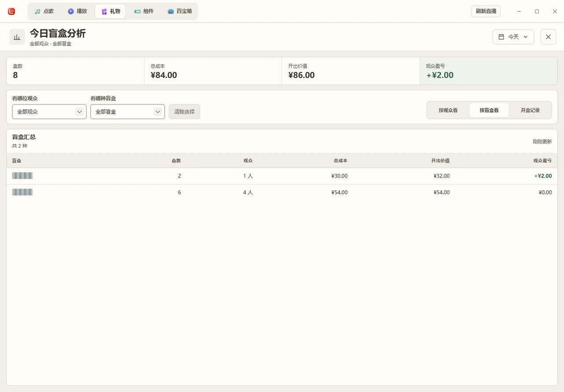
Task: Switch view to 按观众看
Action: pyautogui.click(x=448, y=111)
